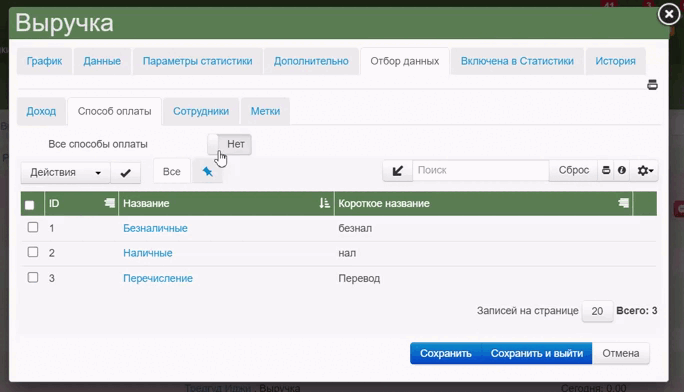Click the pin filter icon next to Все
Viewport: 684px width, 392px height.
coord(207,171)
